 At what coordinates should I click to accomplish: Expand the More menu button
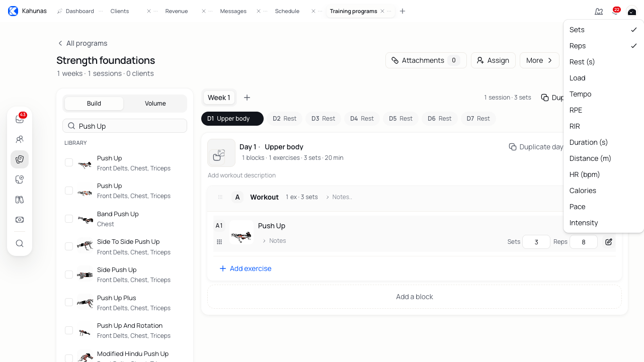tap(539, 60)
